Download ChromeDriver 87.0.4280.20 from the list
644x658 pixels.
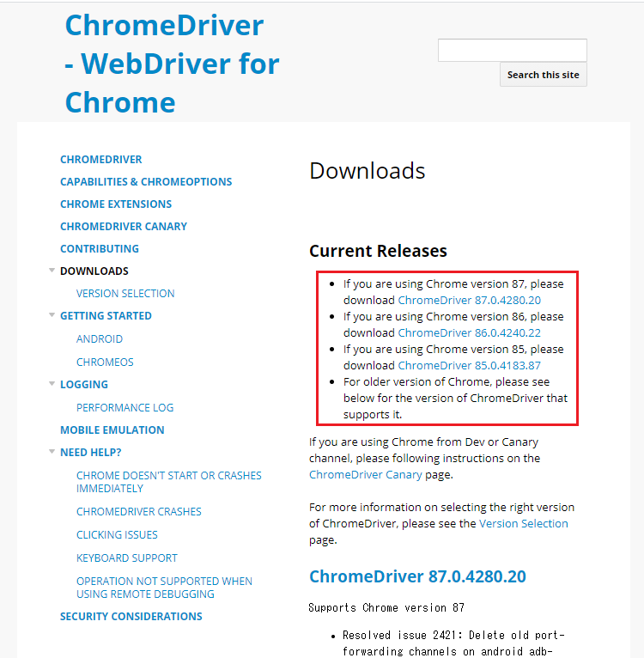click(x=469, y=300)
